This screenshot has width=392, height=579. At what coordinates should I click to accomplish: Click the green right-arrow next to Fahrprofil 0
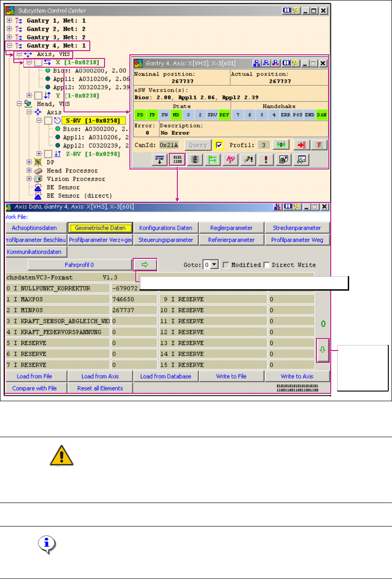145,264
